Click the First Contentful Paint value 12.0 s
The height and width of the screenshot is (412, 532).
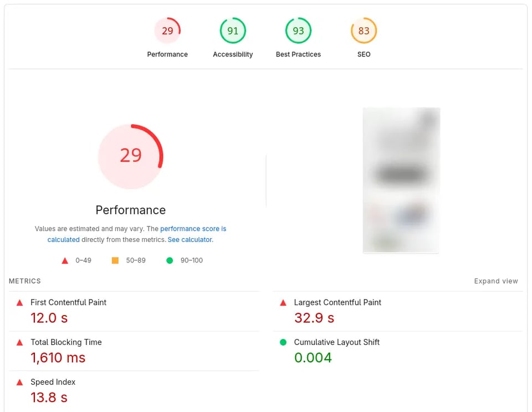click(49, 318)
